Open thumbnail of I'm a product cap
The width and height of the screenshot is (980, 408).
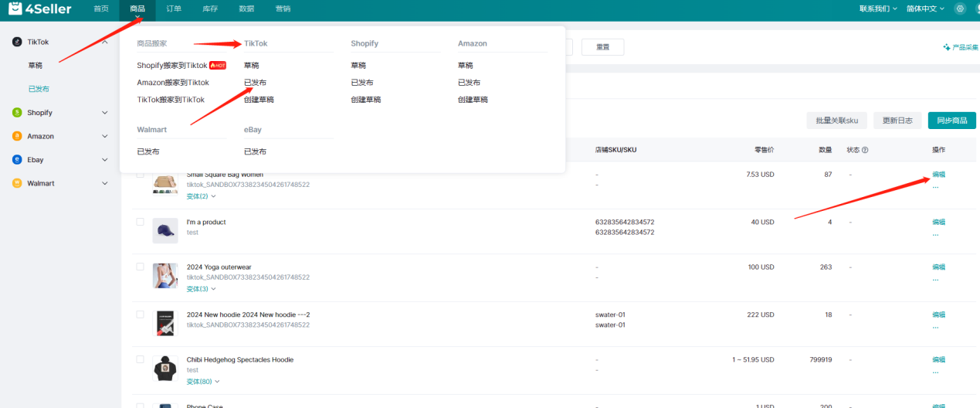click(165, 230)
